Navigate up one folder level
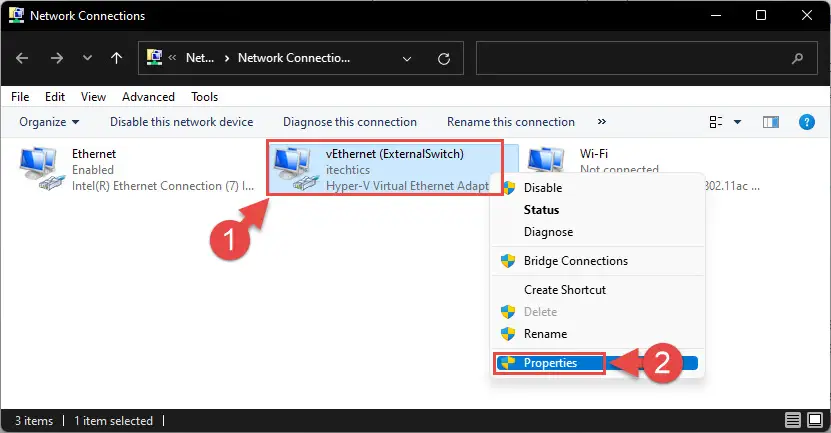 click(117, 58)
